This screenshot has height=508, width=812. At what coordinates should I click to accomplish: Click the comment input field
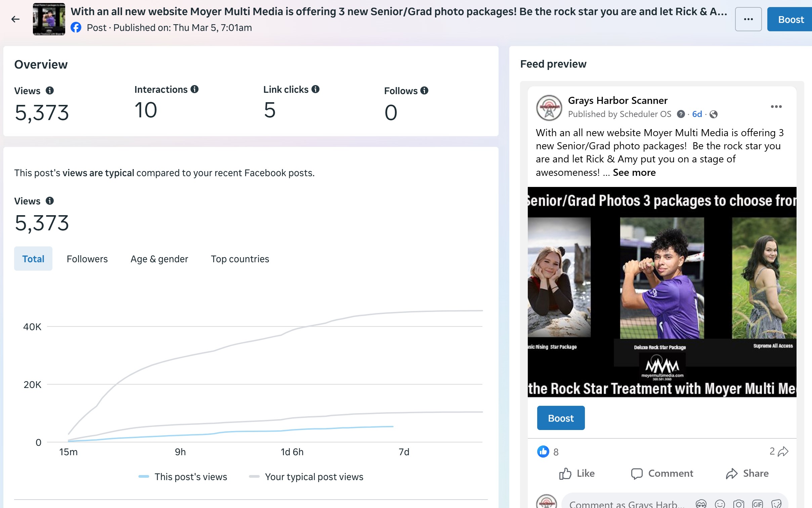point(625,503)
